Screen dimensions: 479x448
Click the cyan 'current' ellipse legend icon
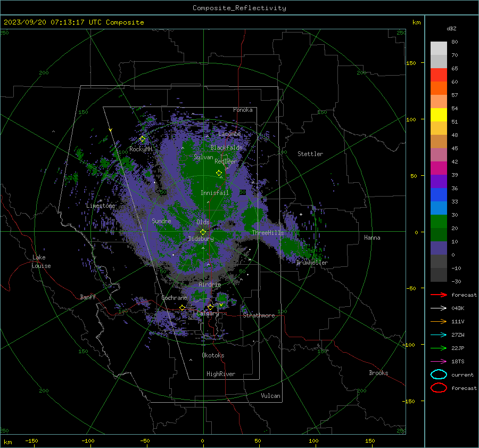pyautogui.click(x=439, y=374)
